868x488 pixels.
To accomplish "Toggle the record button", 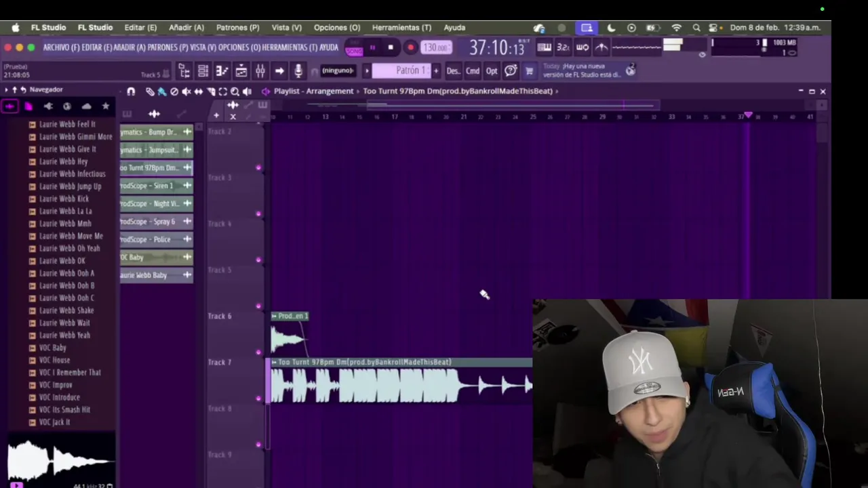I will 410,47.
